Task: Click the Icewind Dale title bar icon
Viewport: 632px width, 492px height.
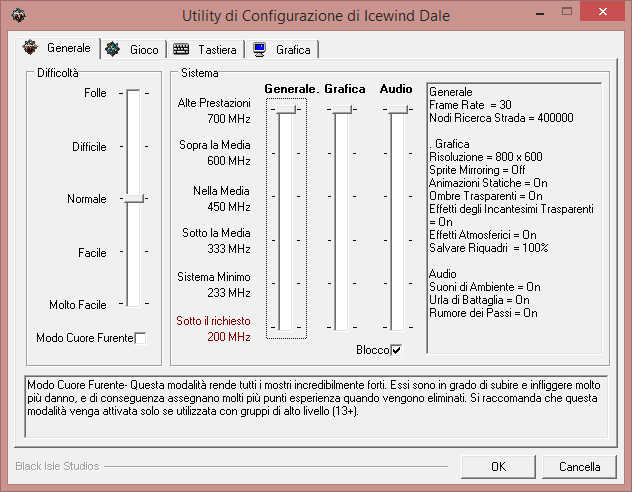Action: point(18,16)
